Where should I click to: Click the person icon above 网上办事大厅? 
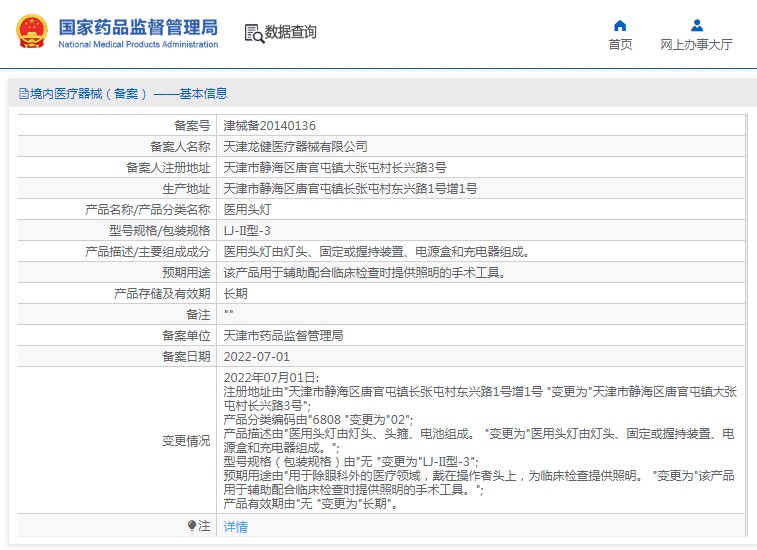tap(696, 25)
